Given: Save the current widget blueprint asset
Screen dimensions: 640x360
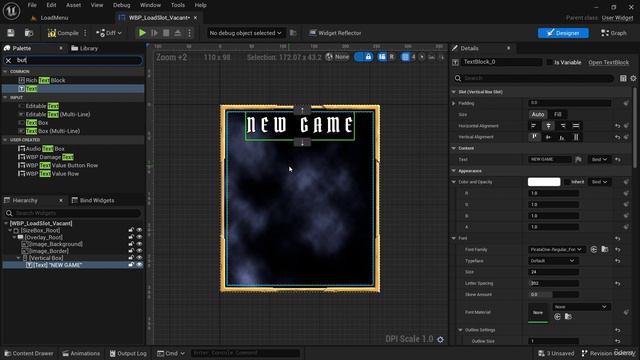Looking at the screenshot, I should click(x=11, y=33).
